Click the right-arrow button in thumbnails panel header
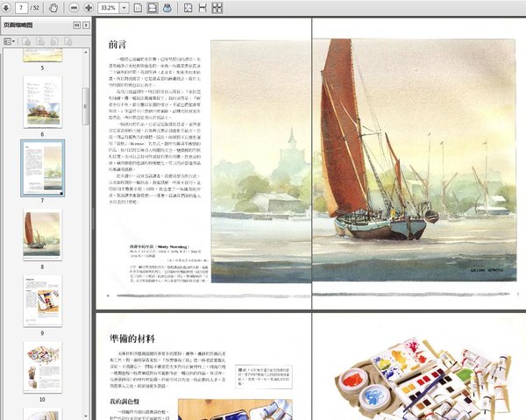The image size is (526, 420). coord(86,25)
